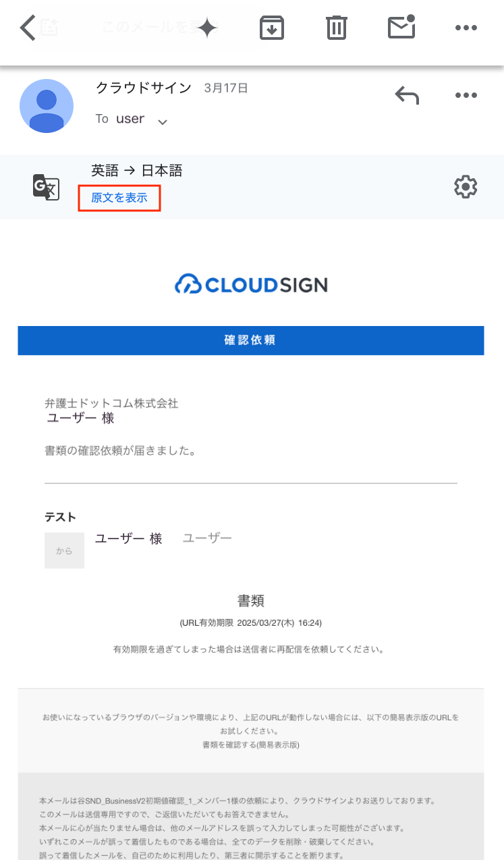This screenshot has height=860, width=504.
Task: Open translation settings gear icon
Action: (466, 187)
